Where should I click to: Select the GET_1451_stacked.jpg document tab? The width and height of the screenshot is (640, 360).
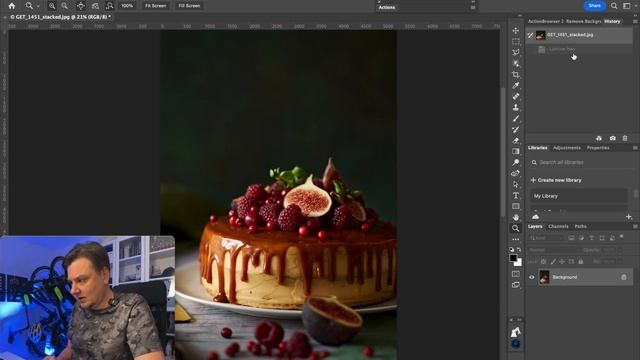[60, 17]
